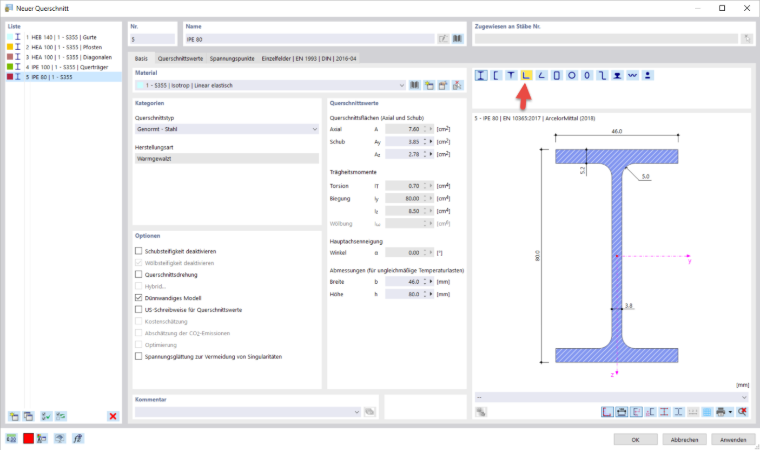760x450 pixels.
Task: Click the edit name icon beside IPE 80
Action: coord(443,39)
